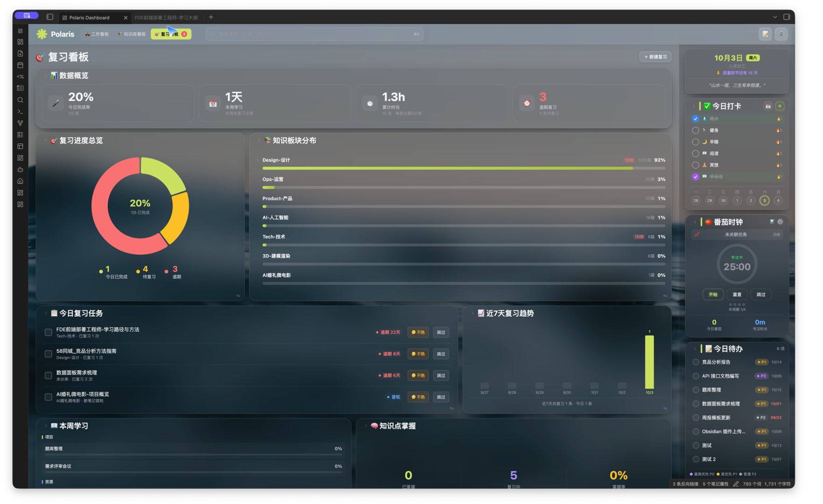Select day 3 in the weekly calendar
The width and height of the screenshot is (823, 504).
pyautogui.click(x=764, y=201)
